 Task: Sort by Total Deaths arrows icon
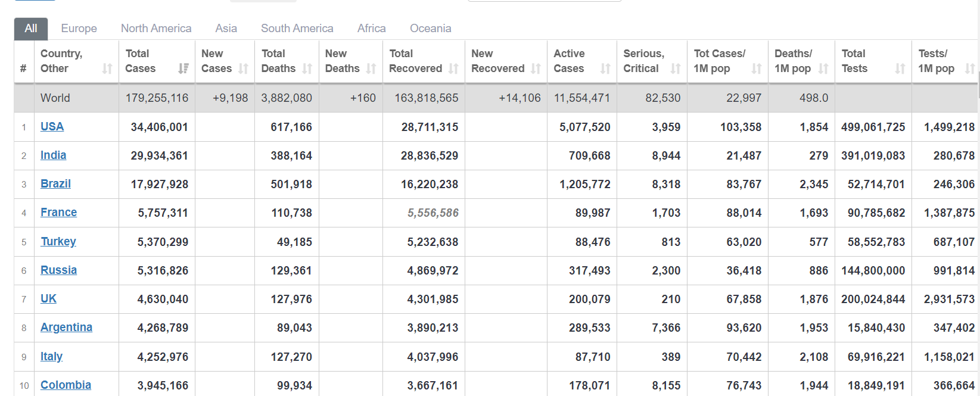click(307, 68)
